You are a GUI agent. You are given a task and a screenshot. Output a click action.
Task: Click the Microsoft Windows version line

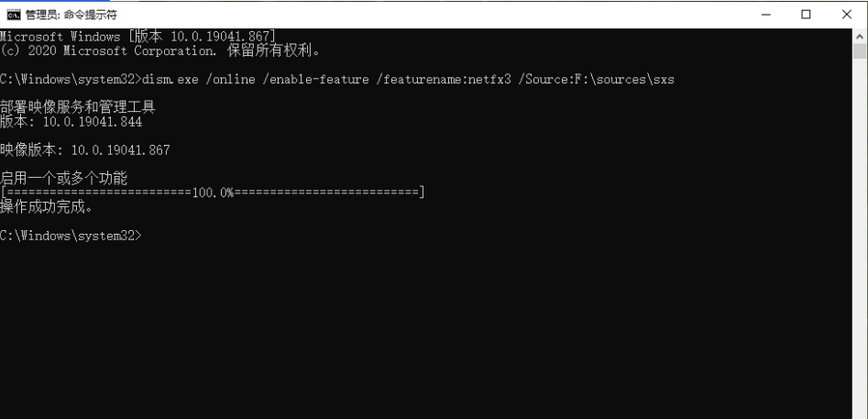(x=137, y=37)
